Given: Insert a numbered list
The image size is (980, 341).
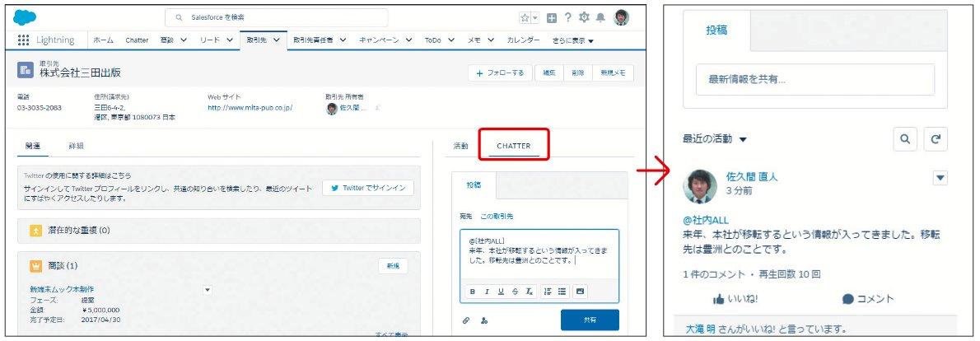Looking at the screenshot, I should (x=548, y=292).
